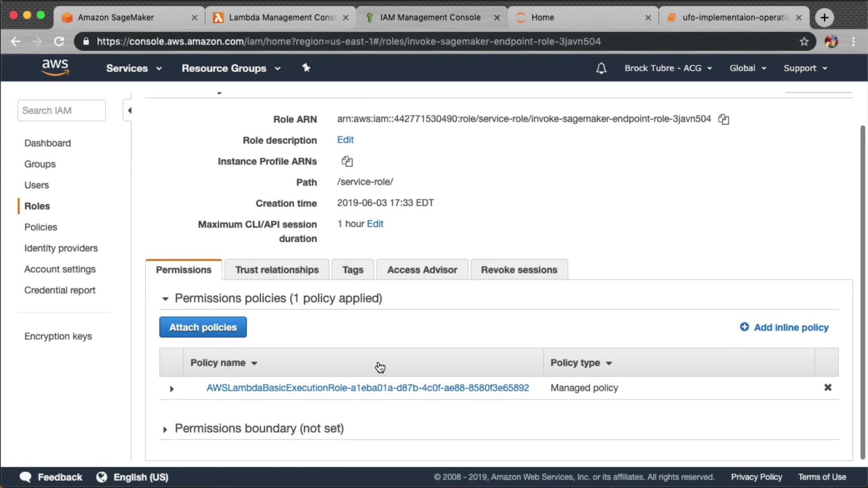Click the Search IAM input field

[x=61, y=111]
